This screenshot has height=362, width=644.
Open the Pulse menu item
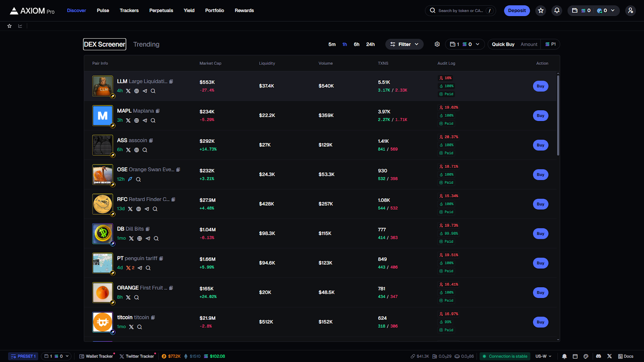tap(103, 10)
